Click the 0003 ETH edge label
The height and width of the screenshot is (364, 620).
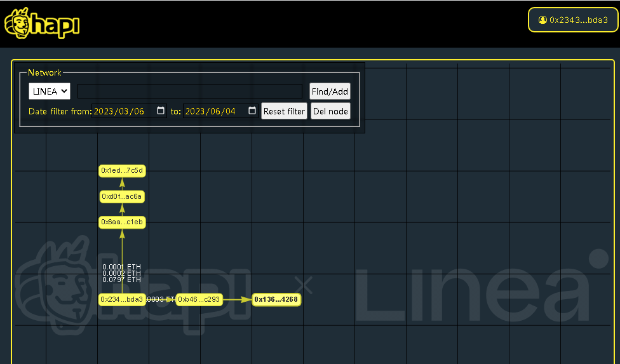point(161,300)
